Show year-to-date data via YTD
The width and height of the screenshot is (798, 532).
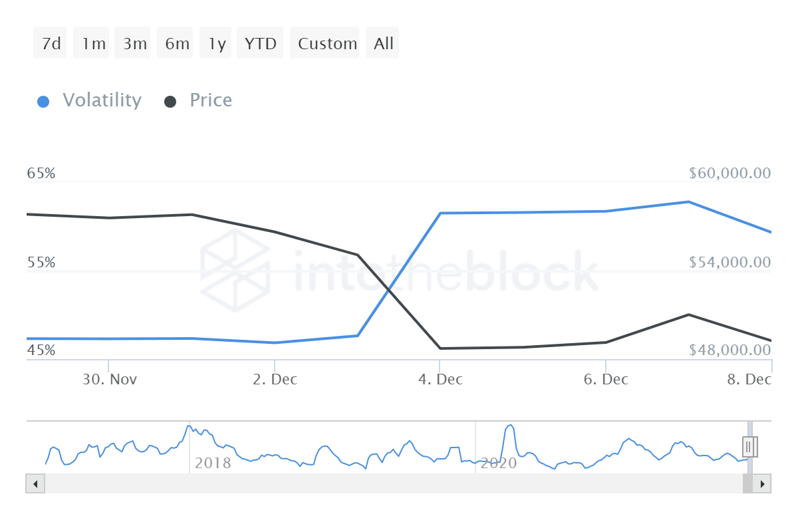point(259,43)
